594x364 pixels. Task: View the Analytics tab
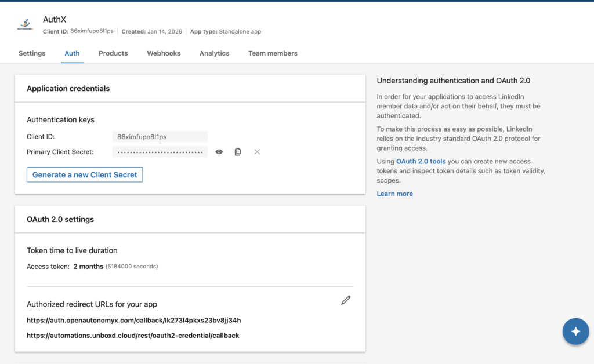click(x=214, y=53)
